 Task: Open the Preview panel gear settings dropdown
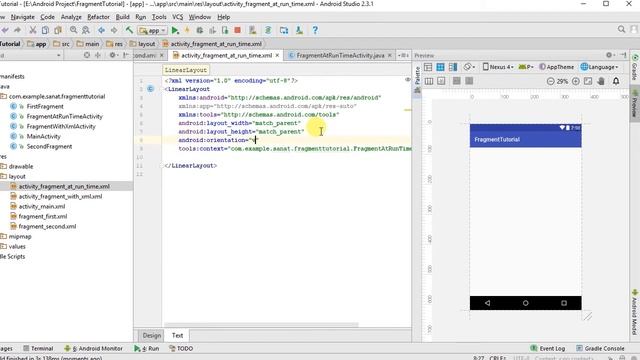click(610, 55)
